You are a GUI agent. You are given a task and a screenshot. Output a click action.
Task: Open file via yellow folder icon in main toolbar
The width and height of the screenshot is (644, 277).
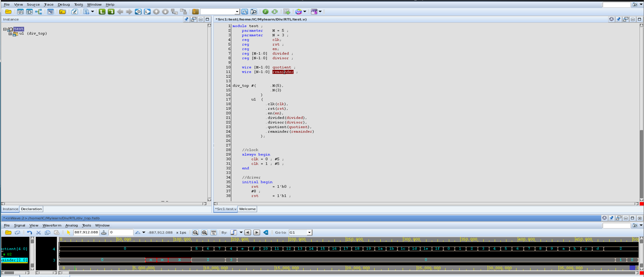point(8,12)
